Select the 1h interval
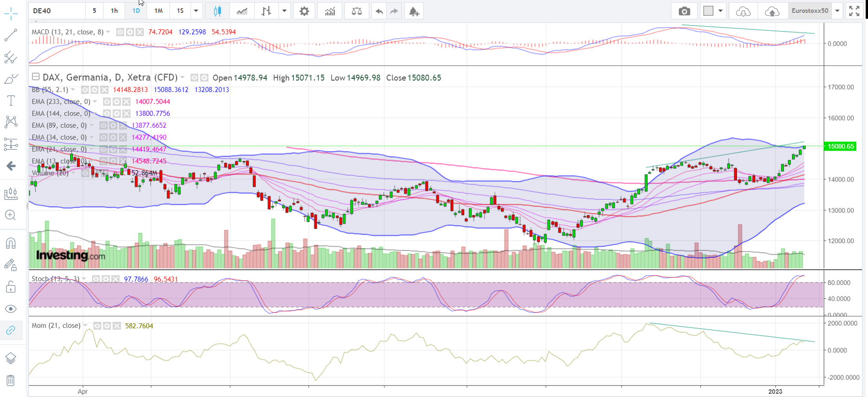 (114, 11)
